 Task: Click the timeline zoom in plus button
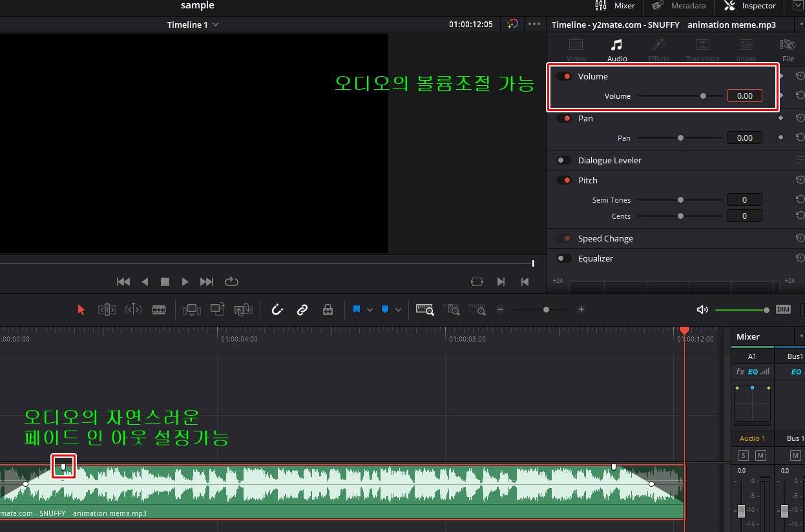point(581,310)
